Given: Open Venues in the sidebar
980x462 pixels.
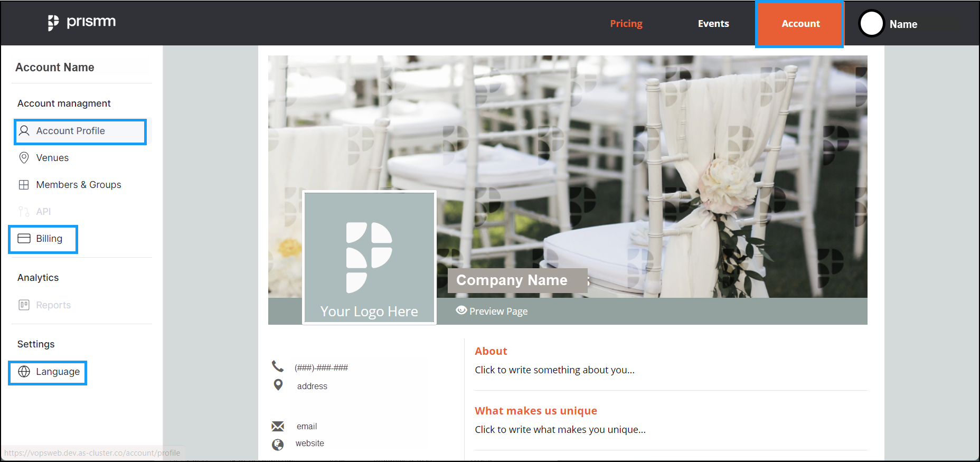Looking at the screenshot, I should (52, 157).
